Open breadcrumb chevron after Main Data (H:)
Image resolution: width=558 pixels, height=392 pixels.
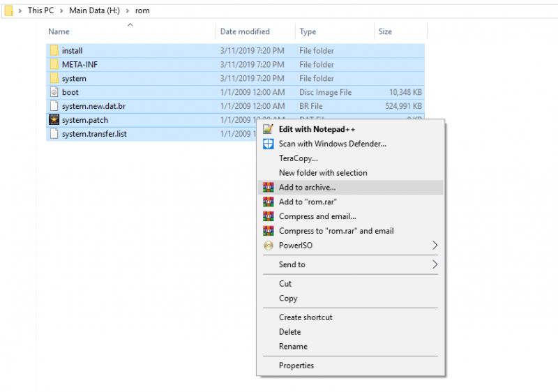[128, 10]
